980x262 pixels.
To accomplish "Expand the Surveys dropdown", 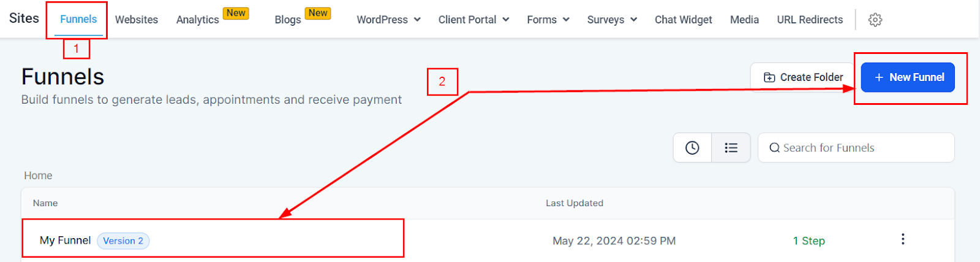I will click(x=612, y=20).
